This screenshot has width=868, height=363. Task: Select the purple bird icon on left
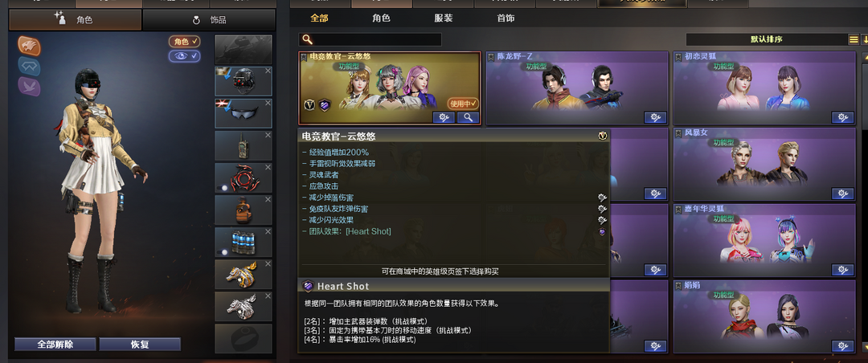[29, 86]
